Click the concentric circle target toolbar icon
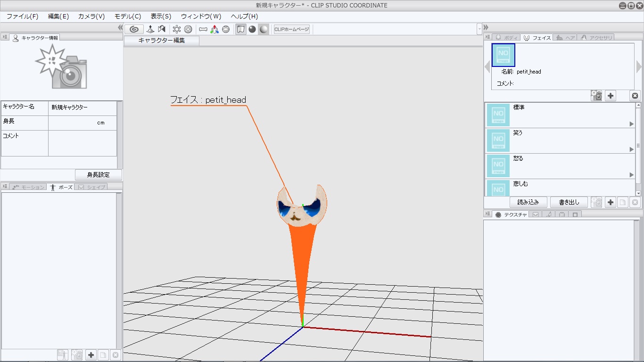 pyautogui.click(x=188, y=29)
